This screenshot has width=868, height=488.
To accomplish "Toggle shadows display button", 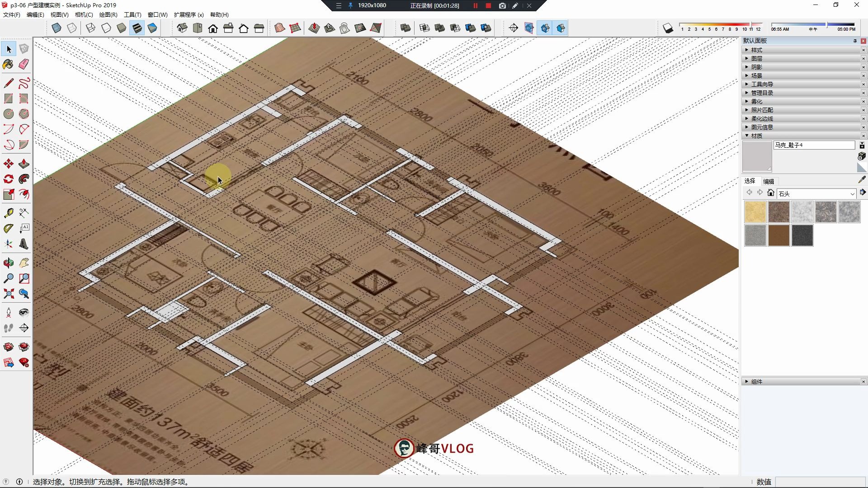I will tap(668, 28).
